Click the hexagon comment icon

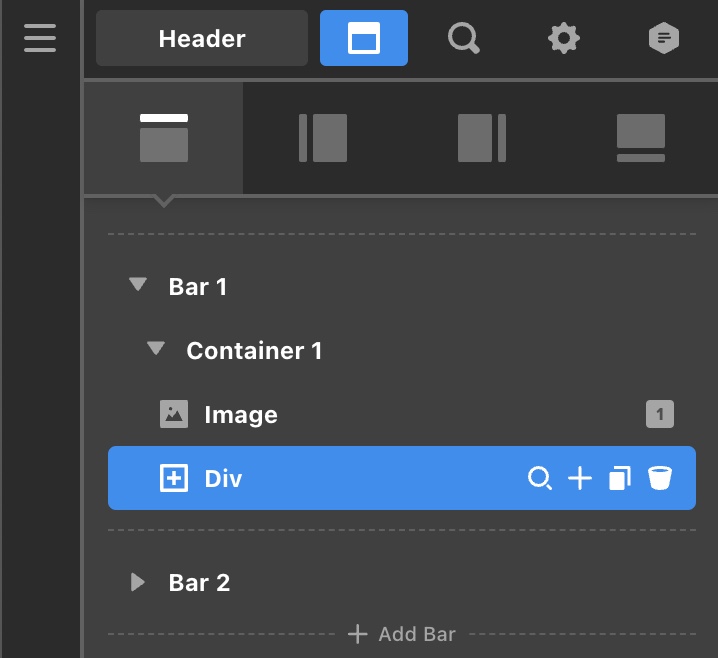tap(664, 38)
